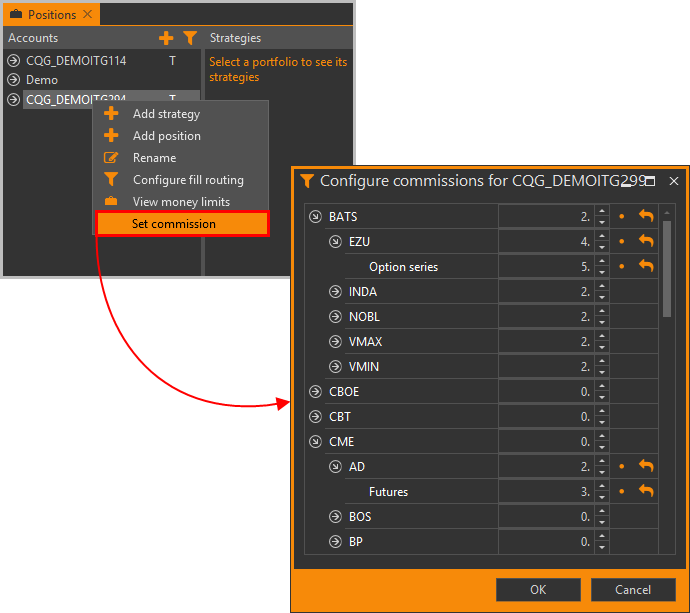Expand the CQG_DEMOITG294 account arrow
This screenshot has height=613, width=690.
(x=14, y=99)
